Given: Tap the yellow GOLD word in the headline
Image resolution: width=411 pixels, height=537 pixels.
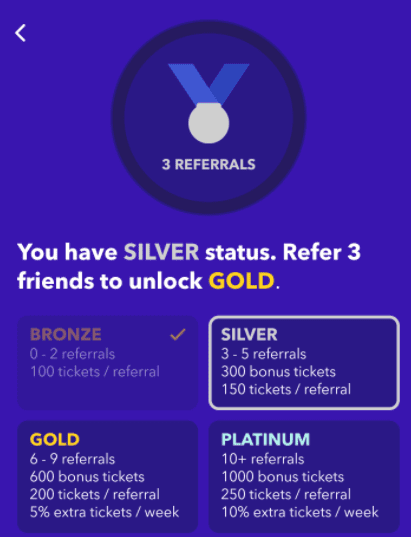Looking at the screenshot, I should [242, 281].
